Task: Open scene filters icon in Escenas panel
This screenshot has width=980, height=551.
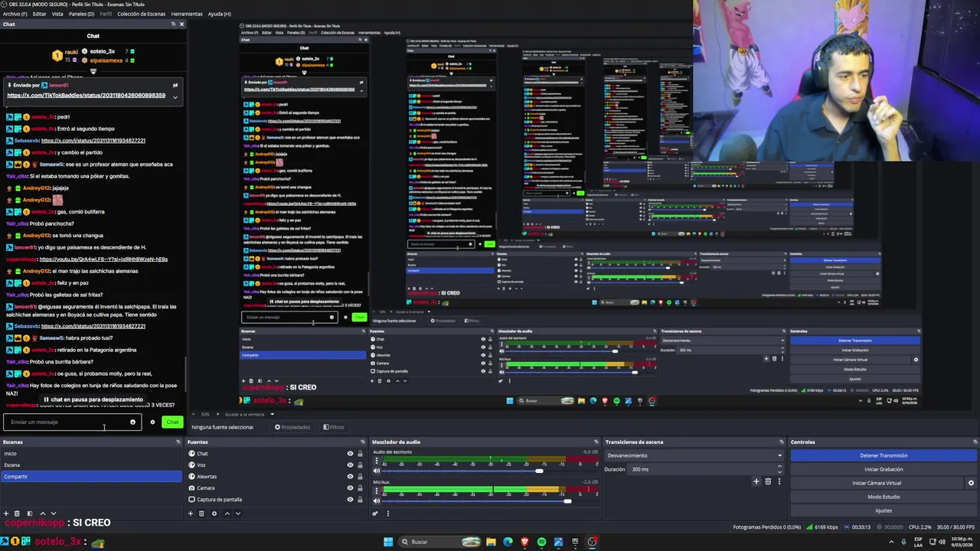Action: (30, 514)
